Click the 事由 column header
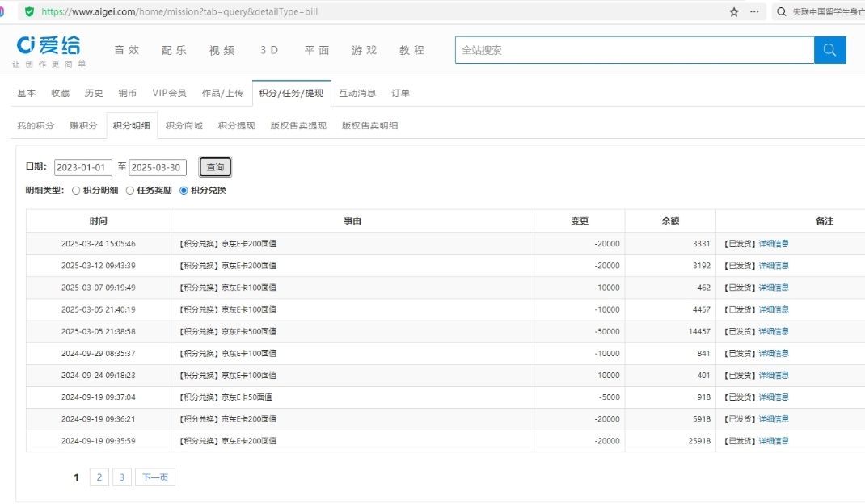The width and height of the screenshot is (865, 504). pos(352,221)
